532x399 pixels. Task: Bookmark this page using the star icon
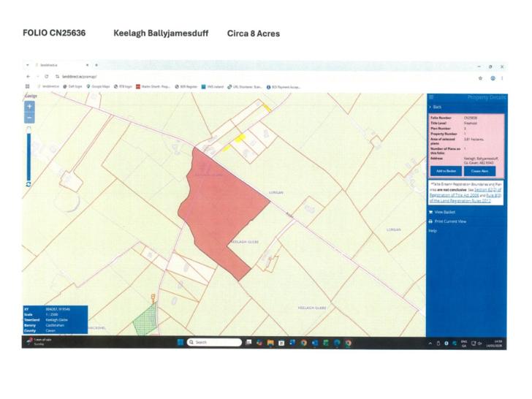coord(480,78)
